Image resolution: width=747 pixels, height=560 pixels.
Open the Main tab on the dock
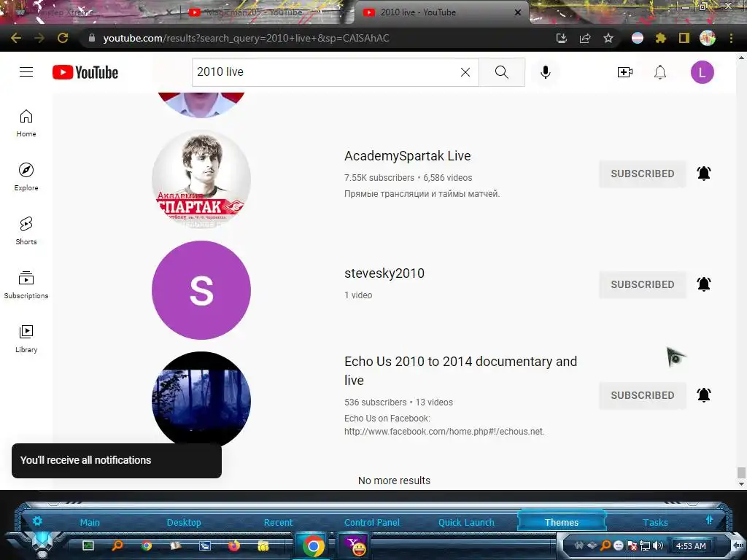pyautogui.click(x=90, y=522)
